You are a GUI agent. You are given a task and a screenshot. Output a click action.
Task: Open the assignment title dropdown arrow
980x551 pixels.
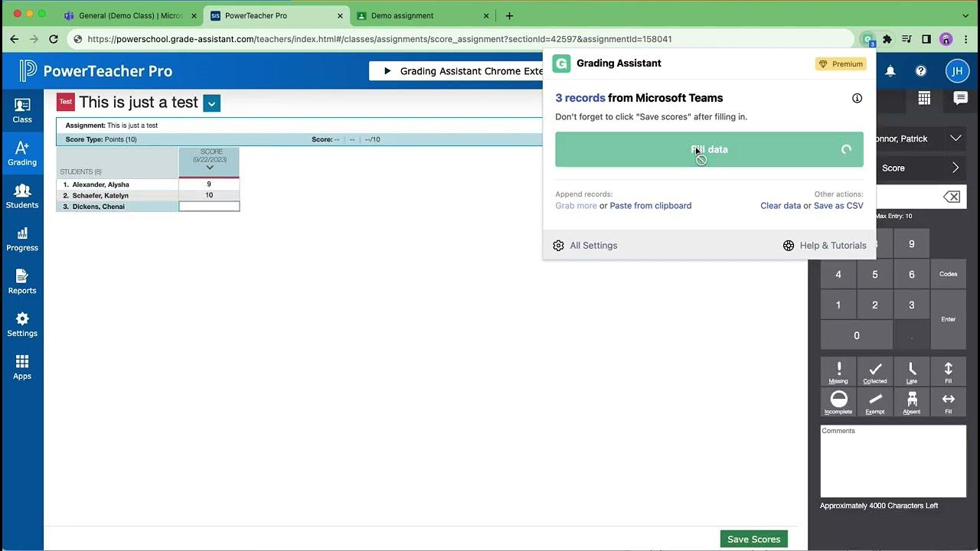pos(212,103)
